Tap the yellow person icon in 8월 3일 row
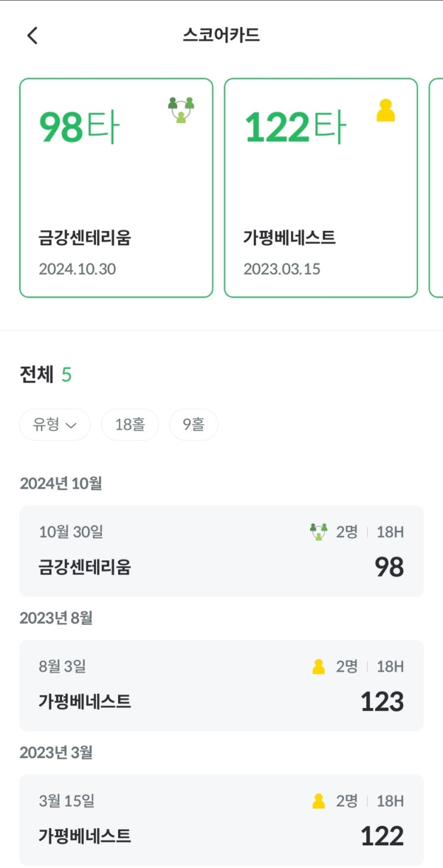 (x=319, y=666)
